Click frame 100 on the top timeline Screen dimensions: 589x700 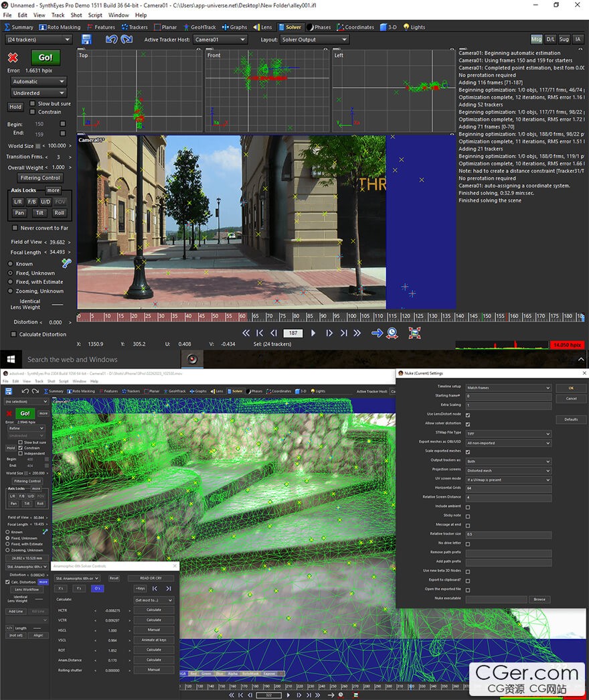coord(352,316)
